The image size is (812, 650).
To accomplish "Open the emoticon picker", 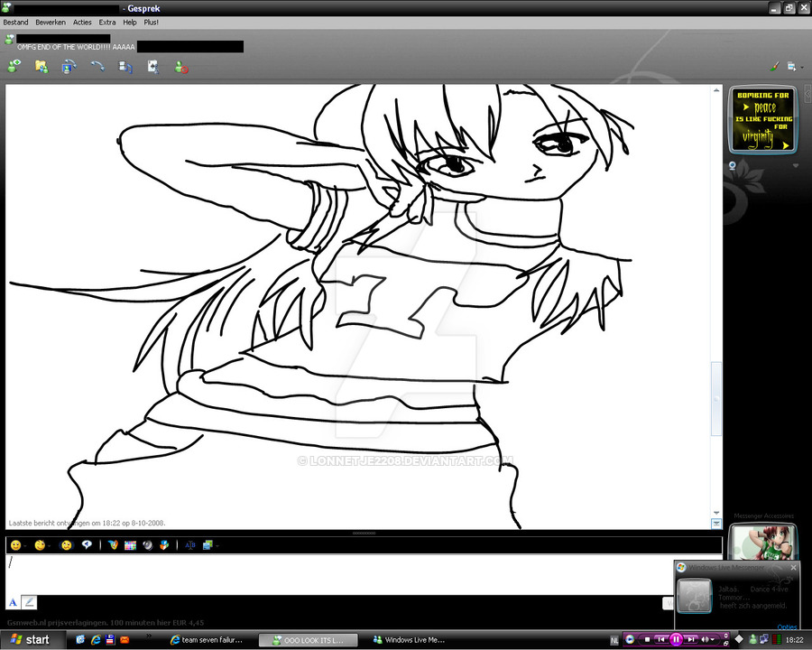I will tap(16, 544).
